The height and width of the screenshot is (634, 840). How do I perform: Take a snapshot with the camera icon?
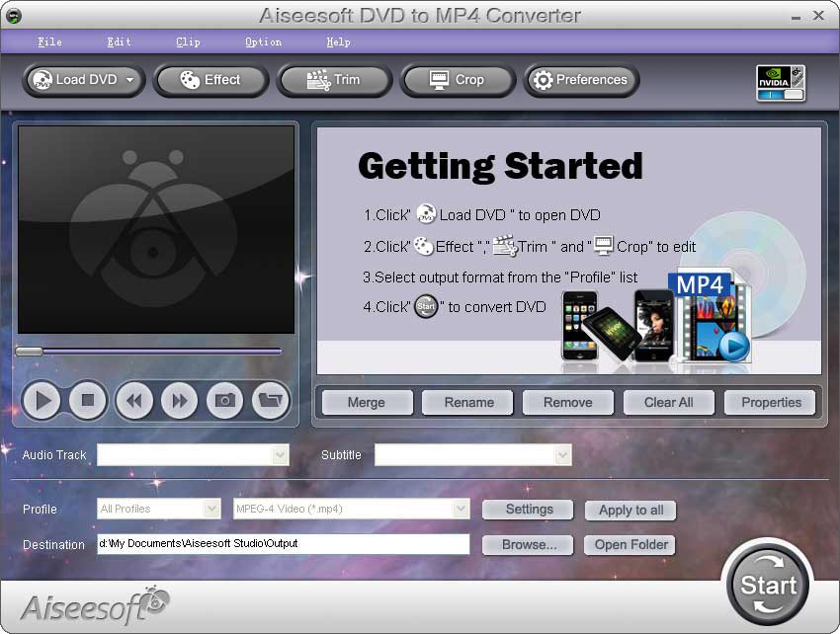pos(225,400)
